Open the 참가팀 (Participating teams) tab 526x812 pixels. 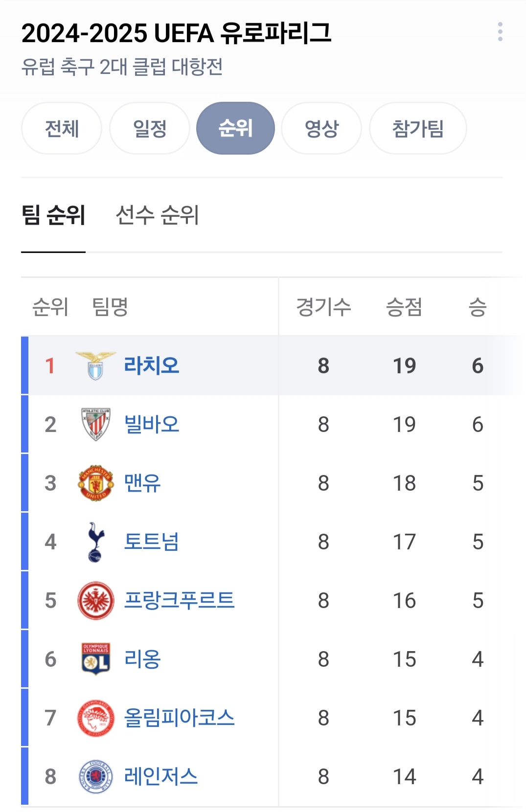[418, 128]
